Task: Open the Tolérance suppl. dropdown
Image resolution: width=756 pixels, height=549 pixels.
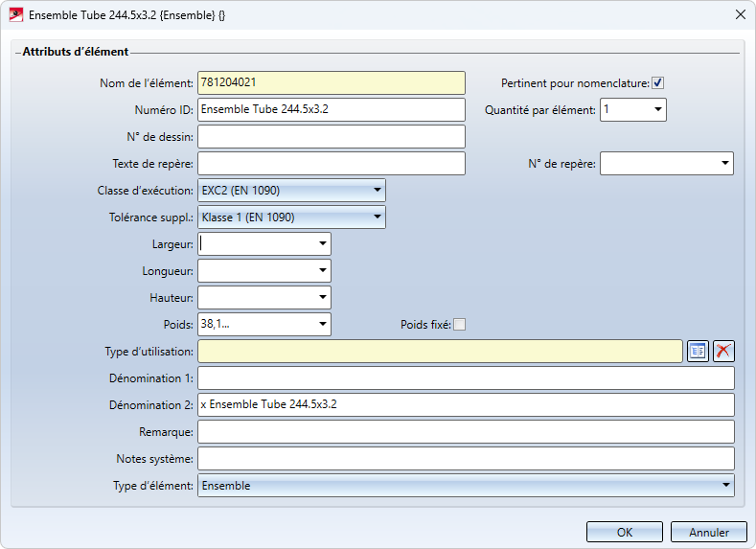Action: pyautogui.click(x=377, y=217)
